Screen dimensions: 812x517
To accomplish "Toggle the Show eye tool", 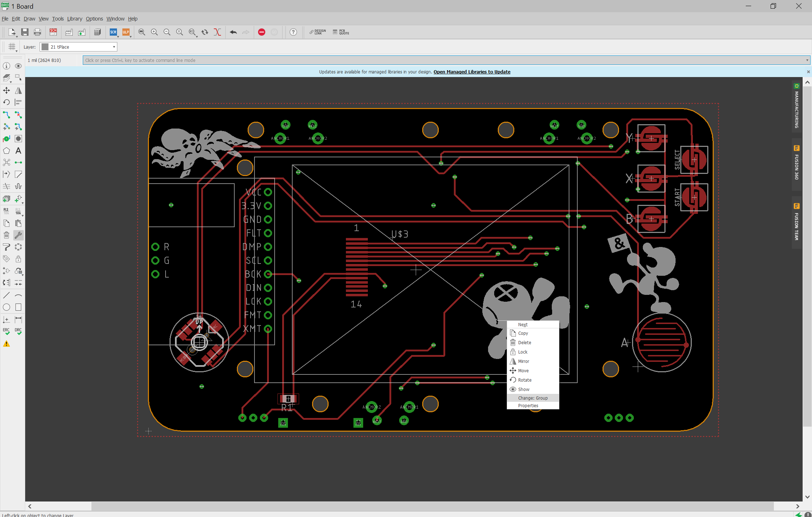I will click(x=18, y=66).
